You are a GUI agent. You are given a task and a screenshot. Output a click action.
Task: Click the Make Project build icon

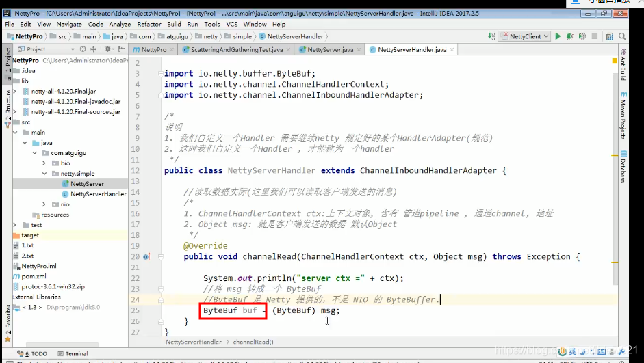[x=491, y=36]
